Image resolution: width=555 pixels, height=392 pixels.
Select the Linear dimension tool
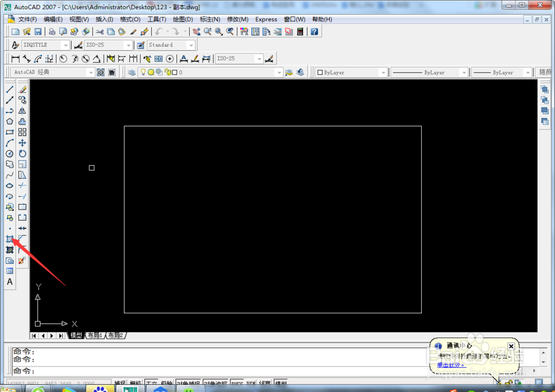[x=16, y=59]
